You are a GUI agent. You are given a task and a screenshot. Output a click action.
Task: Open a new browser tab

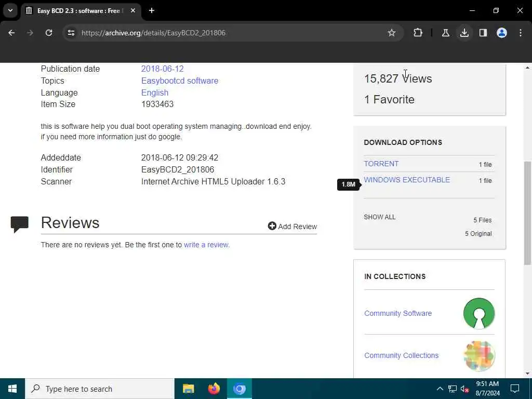tap(152, 10)
